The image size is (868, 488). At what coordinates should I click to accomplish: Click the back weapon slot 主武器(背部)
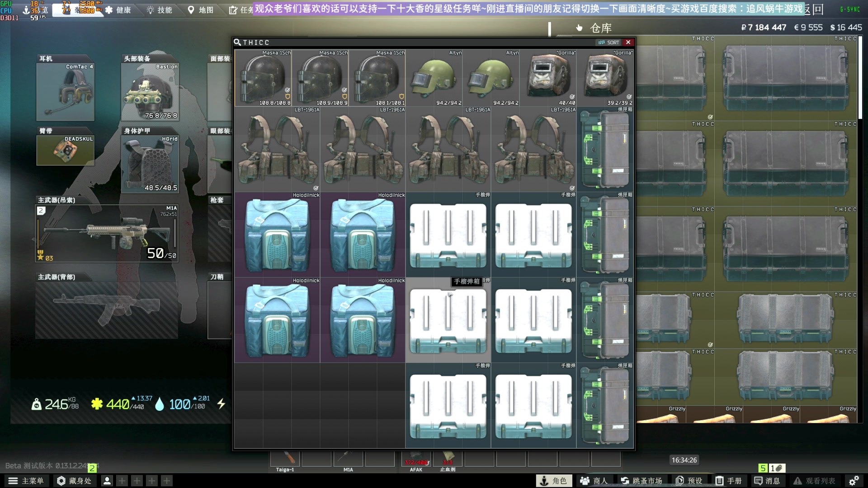107,310
